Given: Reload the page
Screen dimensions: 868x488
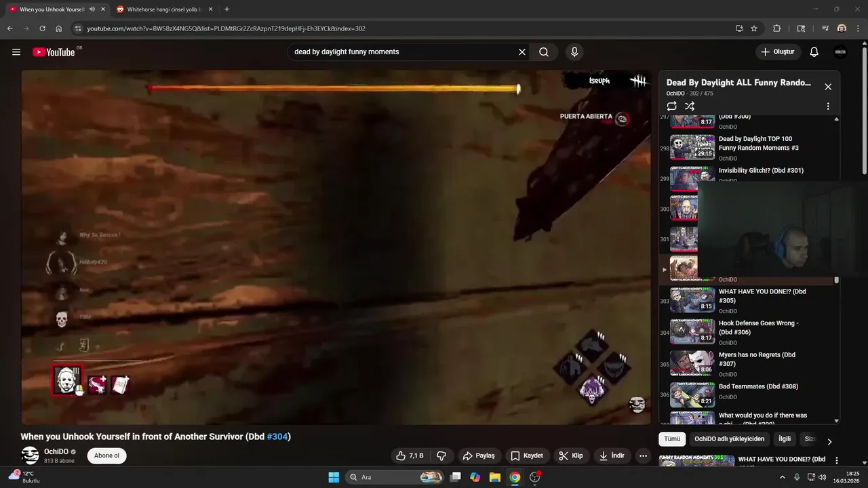Looking at the screenshot, I should pos(43,28).
